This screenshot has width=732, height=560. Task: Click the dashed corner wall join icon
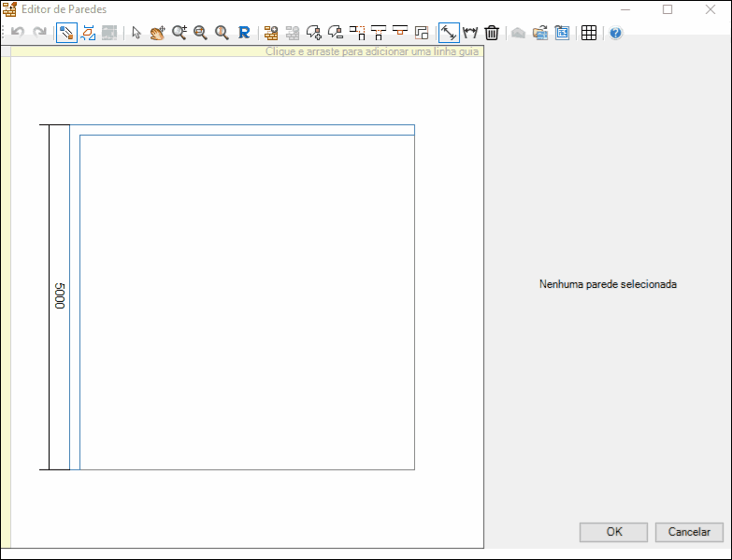tap(357, 33)
